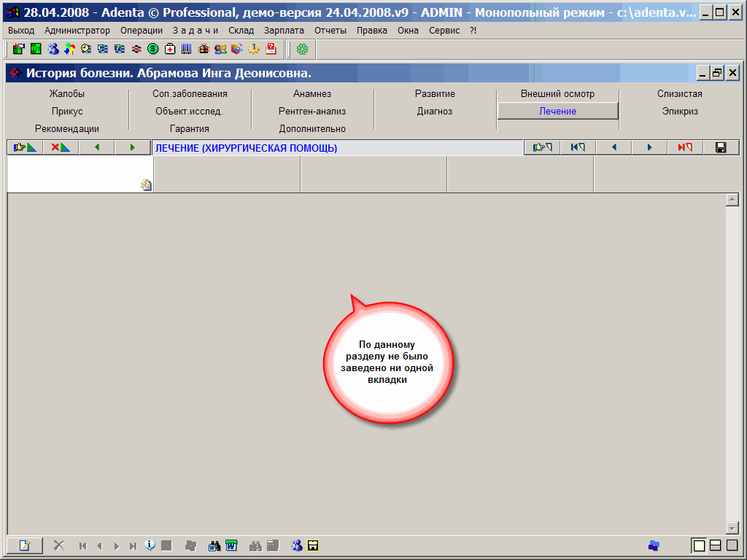Open the Зарплата menu

tap(284, 31)
